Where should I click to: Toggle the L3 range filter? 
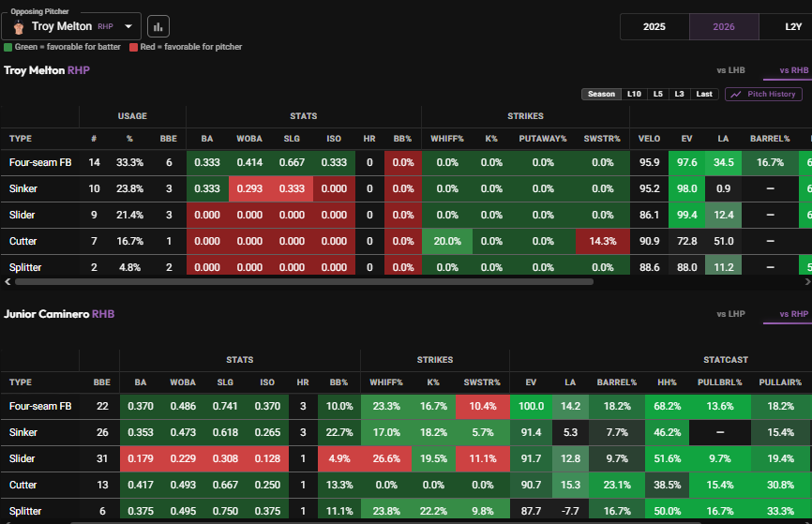[679, 95]
